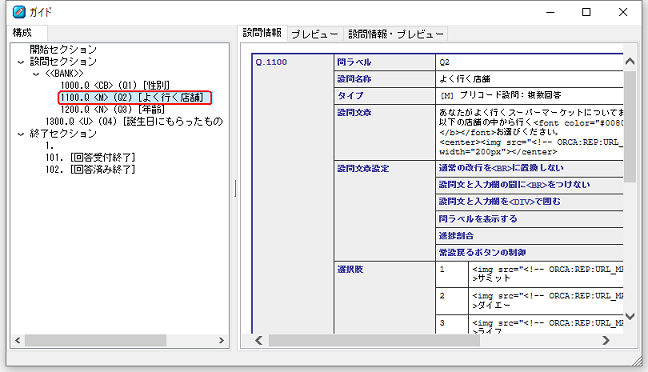Click the question text starting あなたがよく行く
Screen dimensions: 648x372
(x=529, y=132)
